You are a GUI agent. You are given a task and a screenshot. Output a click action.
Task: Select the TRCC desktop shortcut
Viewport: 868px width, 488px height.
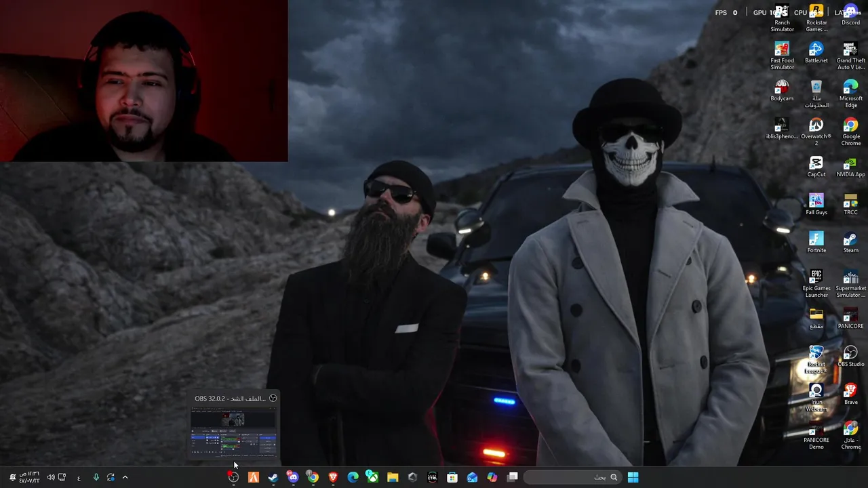[850, 205]
